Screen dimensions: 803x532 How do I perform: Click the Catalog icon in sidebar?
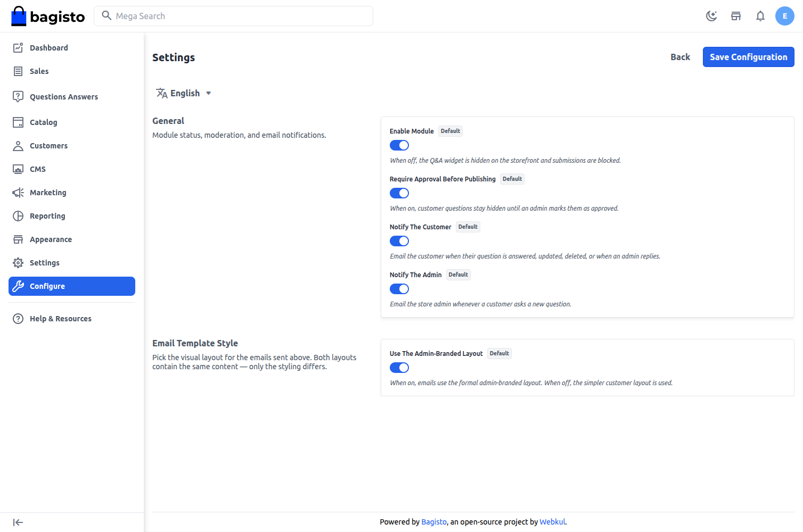pyautogui.click(x=18, y=122)
